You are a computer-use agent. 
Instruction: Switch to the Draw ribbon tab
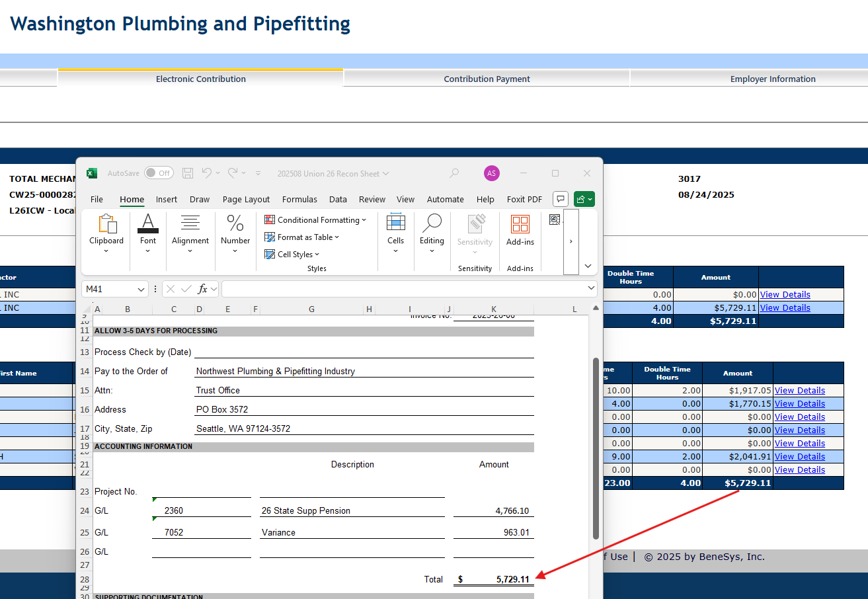click(200, 199)
